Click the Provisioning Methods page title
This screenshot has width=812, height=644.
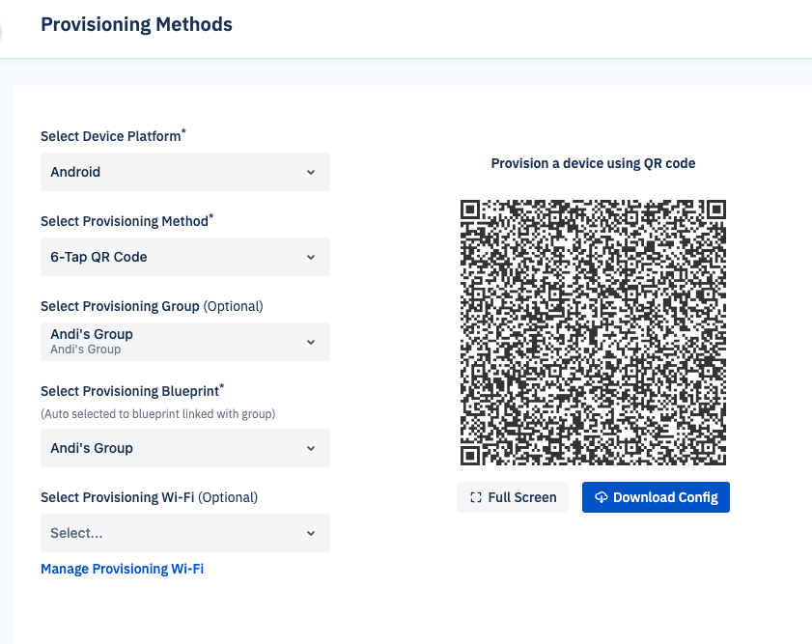click(136, 24)
